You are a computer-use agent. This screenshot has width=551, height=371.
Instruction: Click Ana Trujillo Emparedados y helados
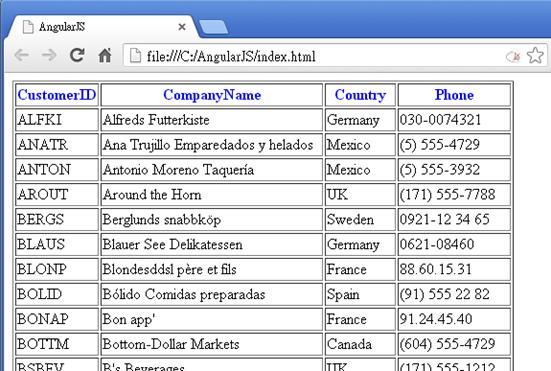click(212, 145)
